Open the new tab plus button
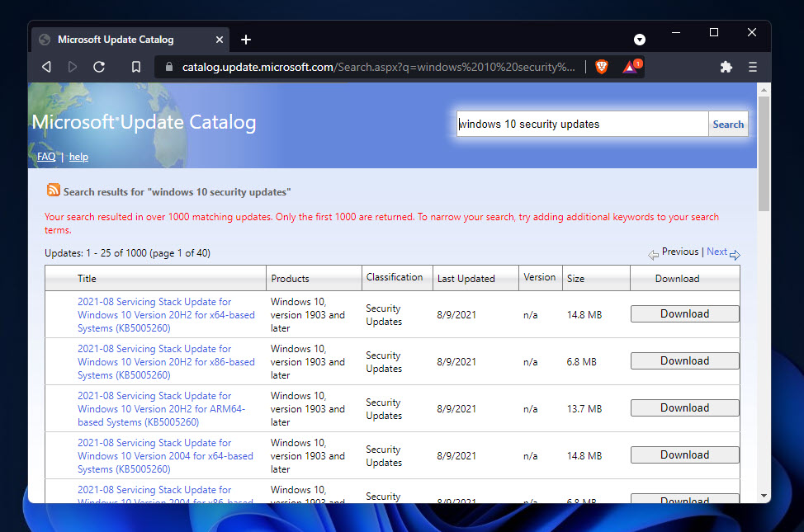The width and height of the screenshot is (804, 532). (246, 40)
